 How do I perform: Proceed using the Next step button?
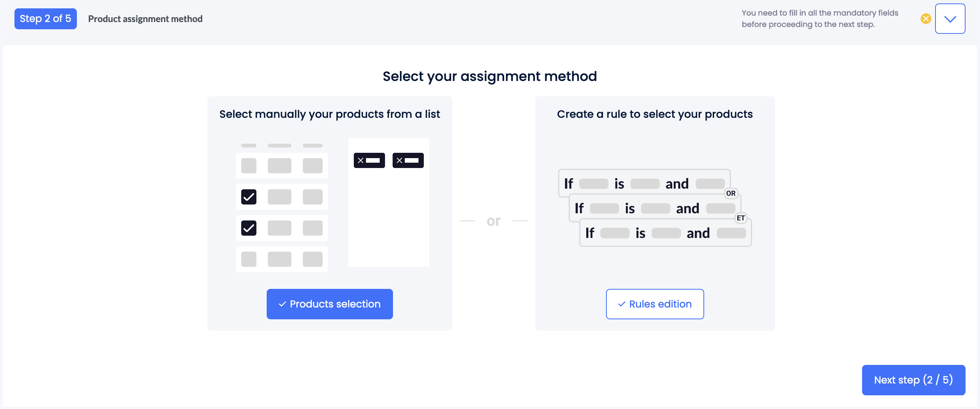[x=913, y=380]
